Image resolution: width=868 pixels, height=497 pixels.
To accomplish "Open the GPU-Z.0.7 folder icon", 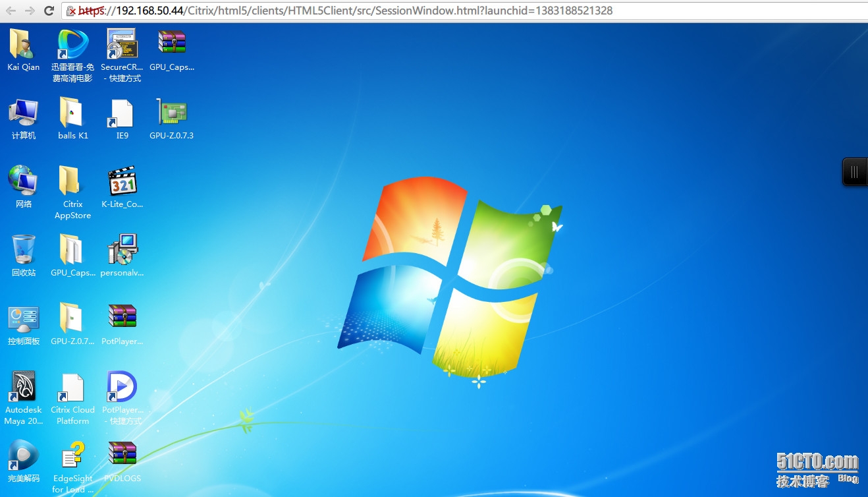I will tap(72, 318).
